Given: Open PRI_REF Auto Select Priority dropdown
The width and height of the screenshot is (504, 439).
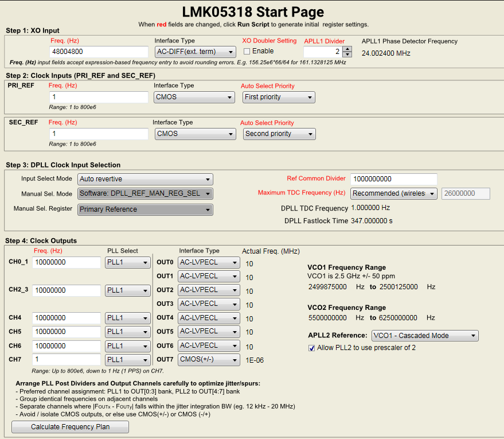Looking at the screenshot, I should click(279, 97).
